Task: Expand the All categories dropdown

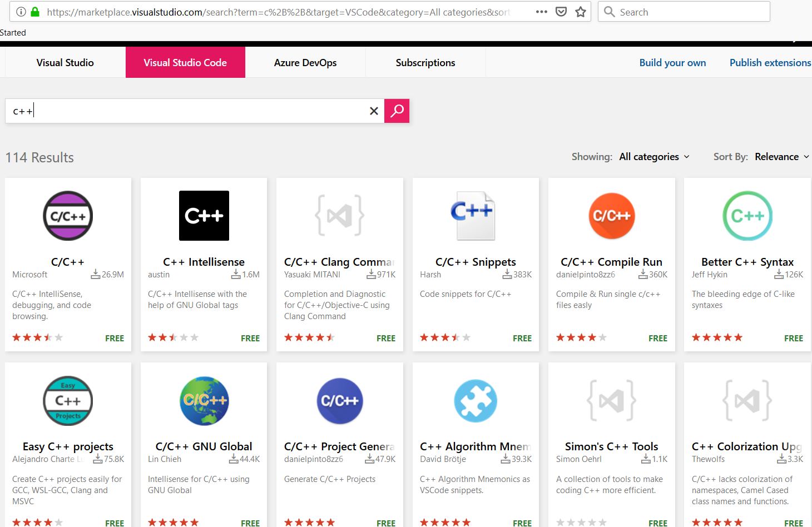Action: pos(655,157)
